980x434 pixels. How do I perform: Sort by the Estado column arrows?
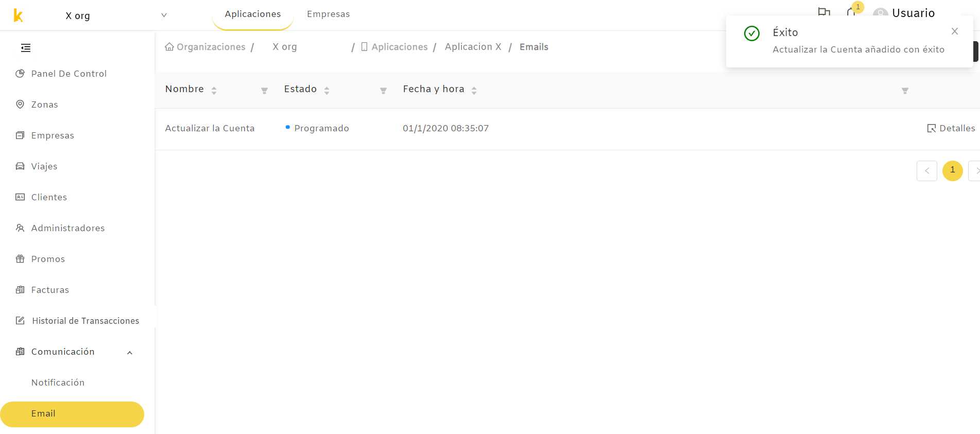pyautogui.click(x=326, y=91)
